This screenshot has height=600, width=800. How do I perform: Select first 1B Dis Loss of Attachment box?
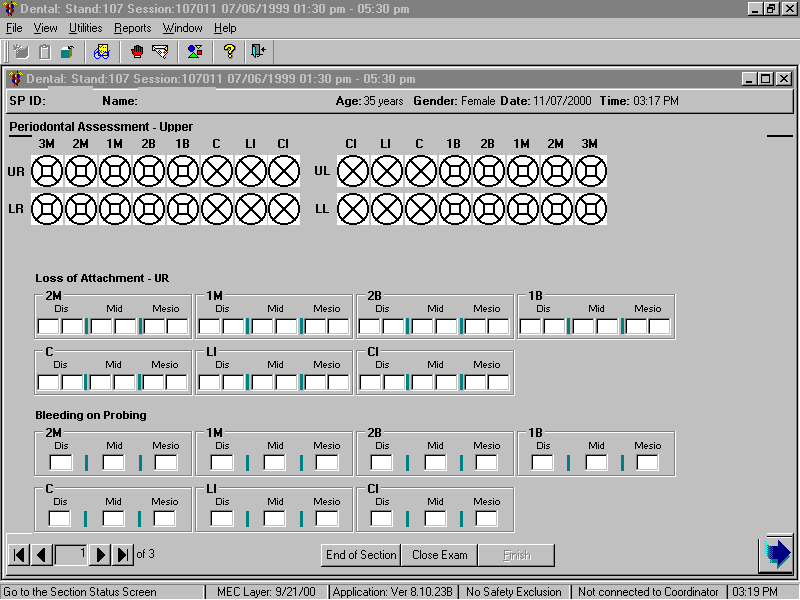pyautogui.click(x=531, y=326)
